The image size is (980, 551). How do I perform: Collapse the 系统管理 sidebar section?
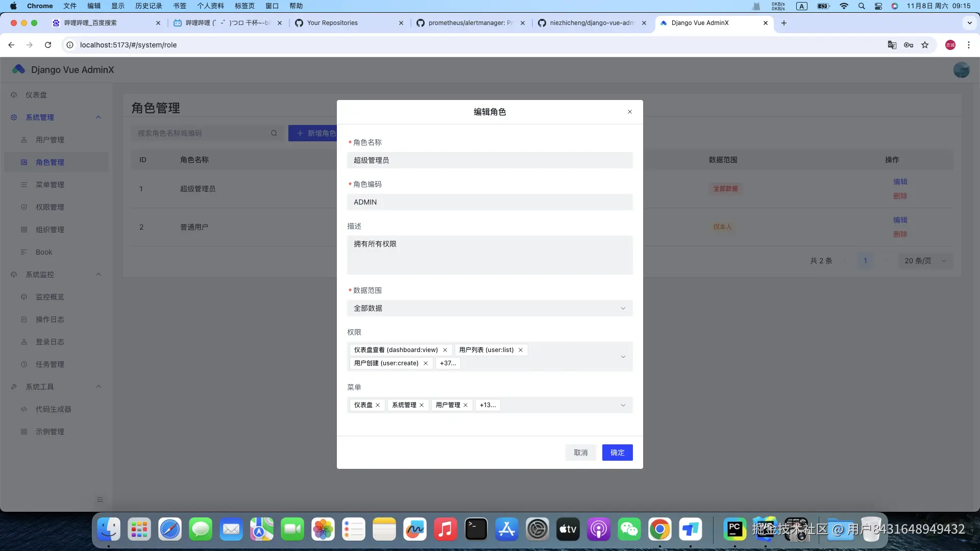pos(99,117)
